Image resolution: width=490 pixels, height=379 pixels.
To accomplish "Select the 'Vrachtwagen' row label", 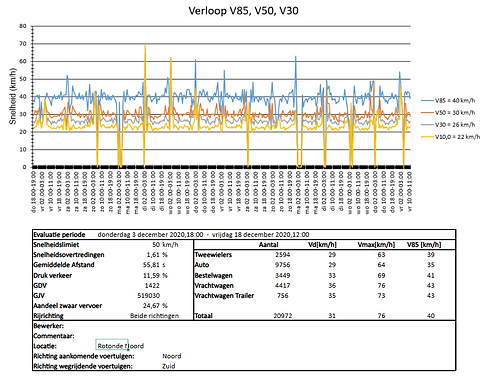I will [x=214, y=286].
